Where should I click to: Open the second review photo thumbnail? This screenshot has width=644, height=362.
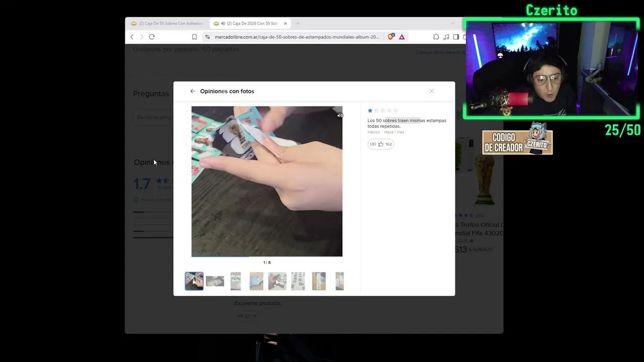point(215,281)
